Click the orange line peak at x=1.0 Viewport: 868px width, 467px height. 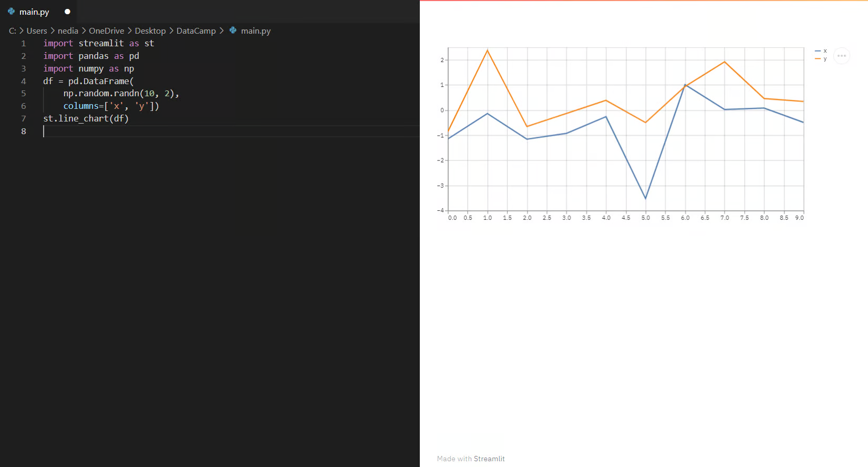tap(488, 50)
